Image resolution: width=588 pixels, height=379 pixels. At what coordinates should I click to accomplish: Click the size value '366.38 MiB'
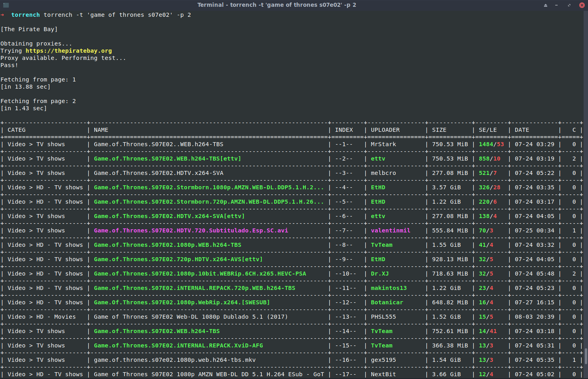point(450,345)
